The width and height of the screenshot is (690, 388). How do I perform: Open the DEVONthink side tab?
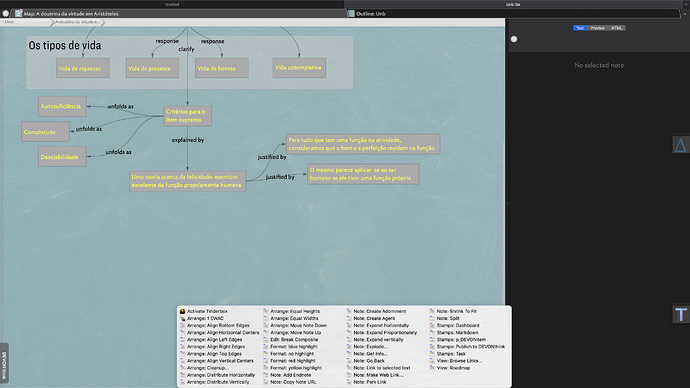4,364
